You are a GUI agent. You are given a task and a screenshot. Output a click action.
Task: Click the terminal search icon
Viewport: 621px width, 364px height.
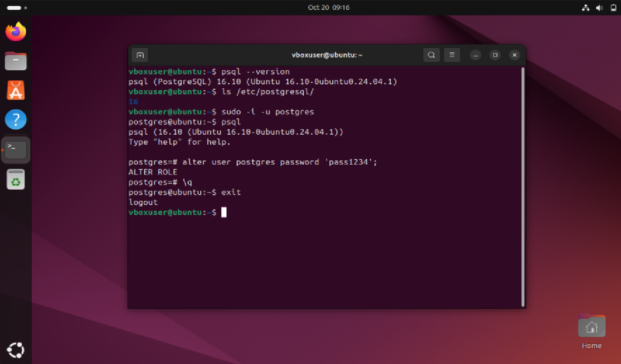click(431, 55)
